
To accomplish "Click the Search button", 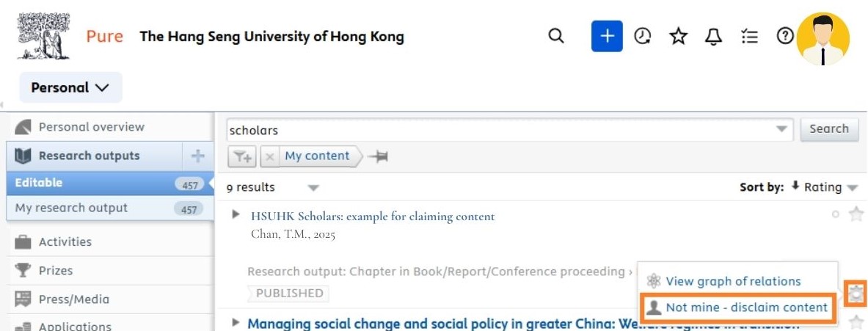I will 828,129.
